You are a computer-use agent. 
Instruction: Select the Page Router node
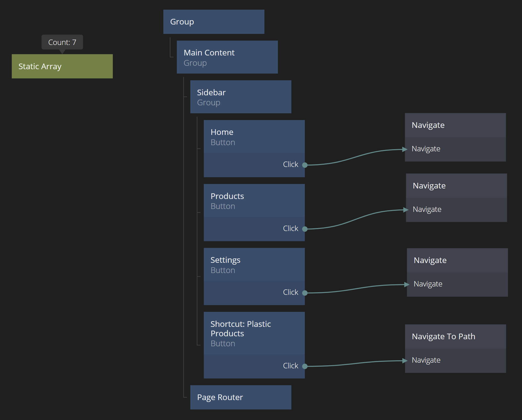(x=240, y=397)
